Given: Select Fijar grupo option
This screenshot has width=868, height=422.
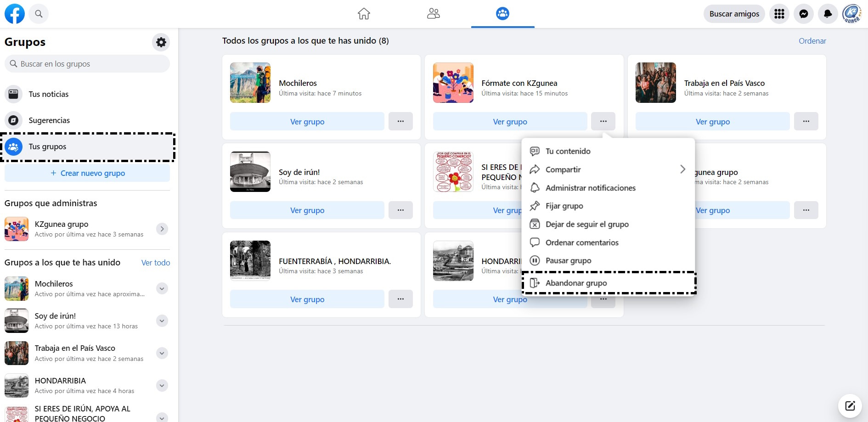Looking at the screenshot, I should [608, 206].
